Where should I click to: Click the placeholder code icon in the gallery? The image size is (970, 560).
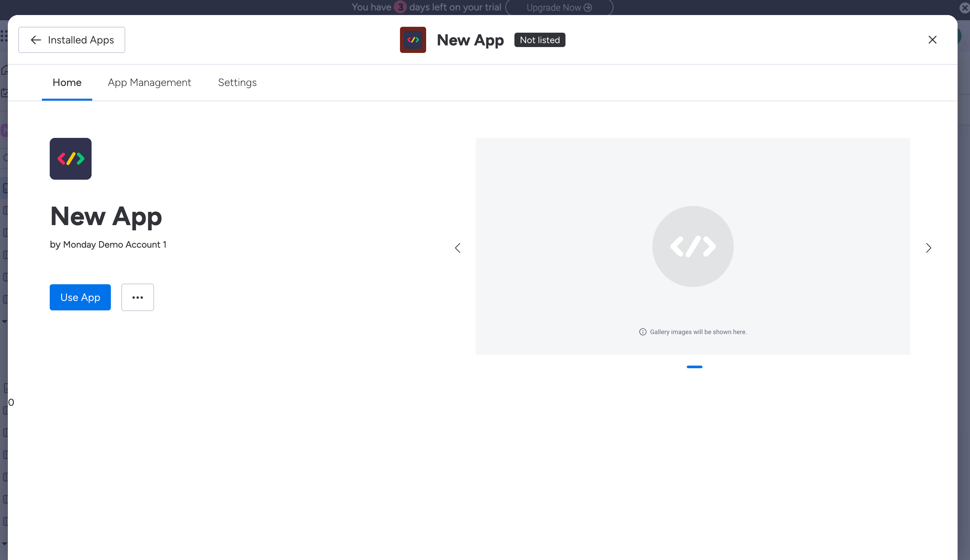tap(692, 247)
